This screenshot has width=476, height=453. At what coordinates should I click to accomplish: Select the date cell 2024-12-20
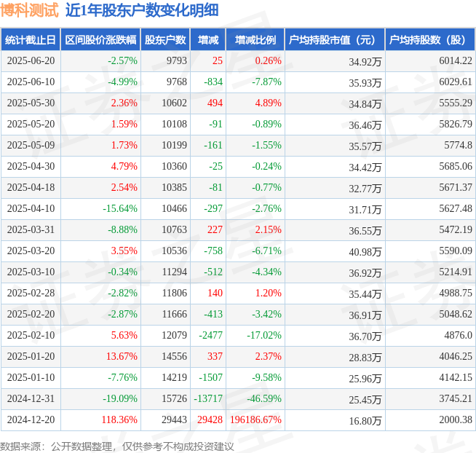[x=31, y=419]
